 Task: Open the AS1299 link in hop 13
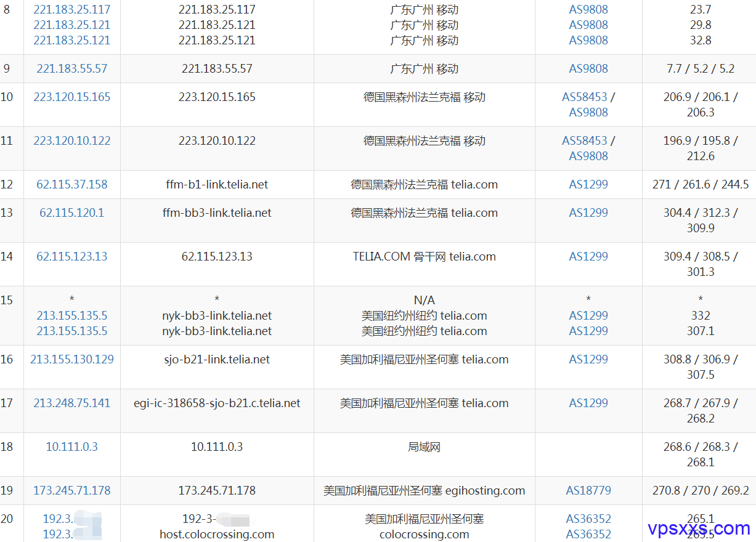coord(588,212)
